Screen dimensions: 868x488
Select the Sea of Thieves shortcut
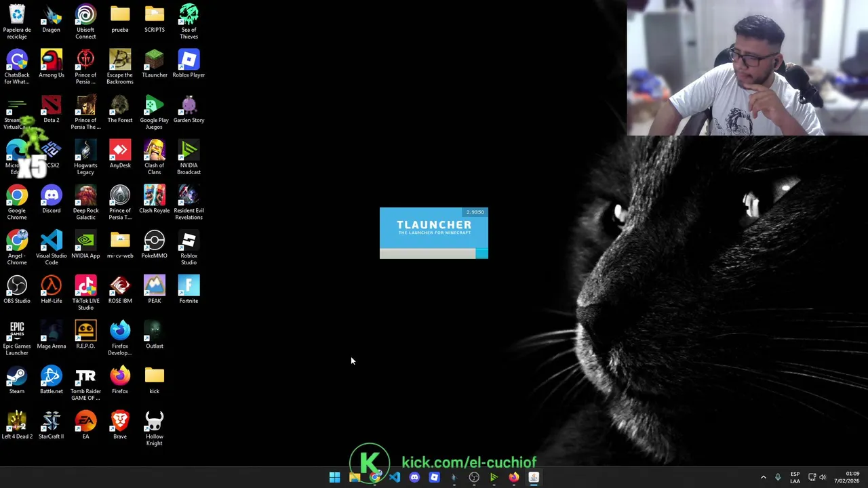click(189, 22)
